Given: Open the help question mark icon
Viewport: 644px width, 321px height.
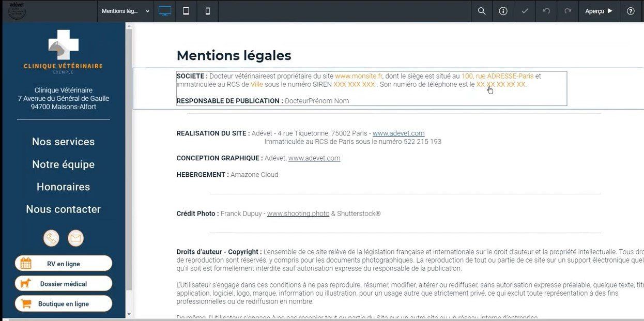Looking at the screenshot, I should click(x=631, y=11).
